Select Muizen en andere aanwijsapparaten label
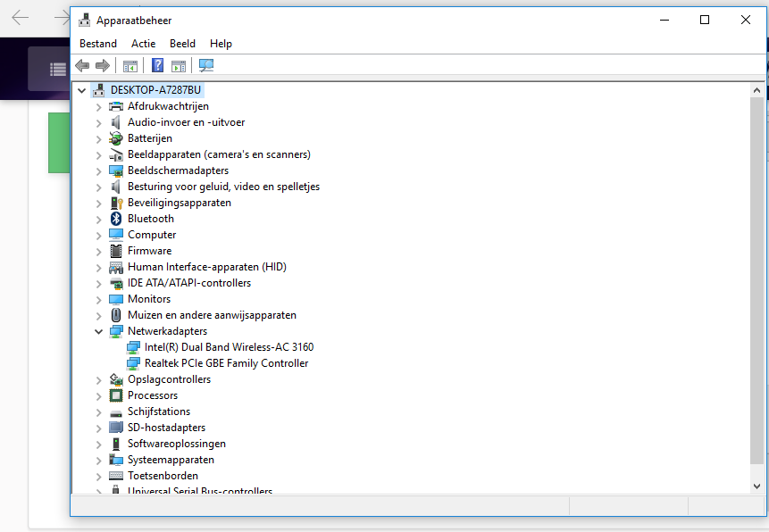Image resolution: width=769 pixels, height=532 pixels. click(x=212, y=315)
